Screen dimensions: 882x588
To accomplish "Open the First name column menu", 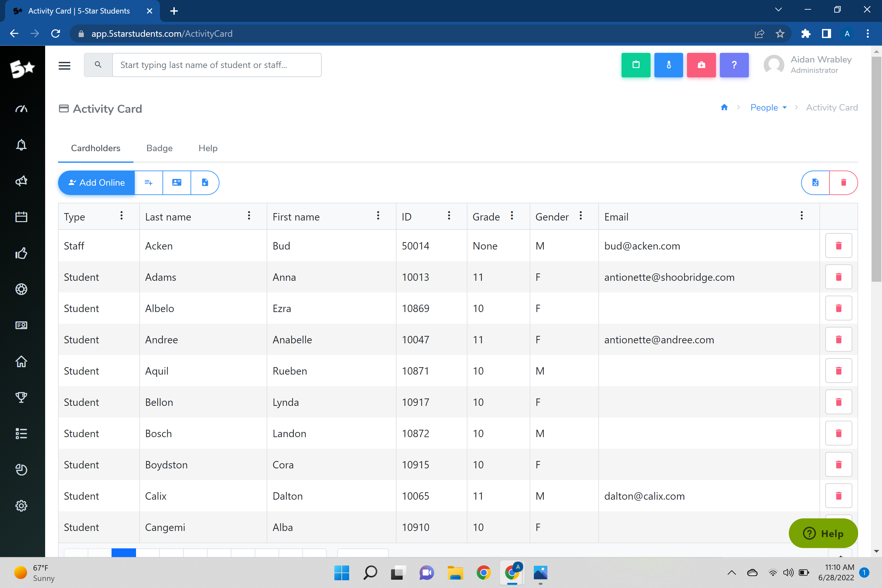I will [x=378, y=216].
